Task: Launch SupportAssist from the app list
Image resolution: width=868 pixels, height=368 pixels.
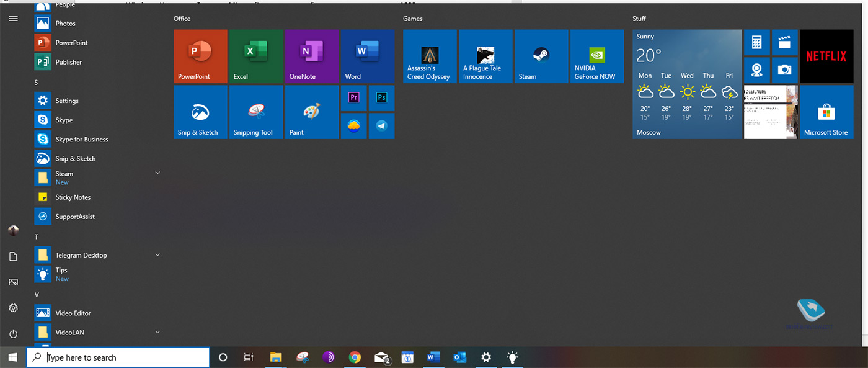Action: click(98, 217)
